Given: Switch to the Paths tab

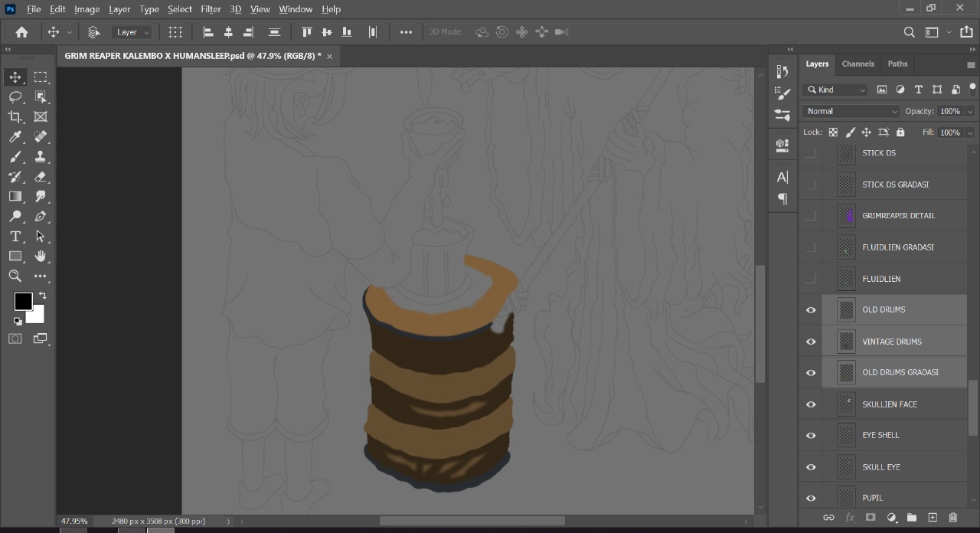Looking at the screenshot, I should point(897,64).
